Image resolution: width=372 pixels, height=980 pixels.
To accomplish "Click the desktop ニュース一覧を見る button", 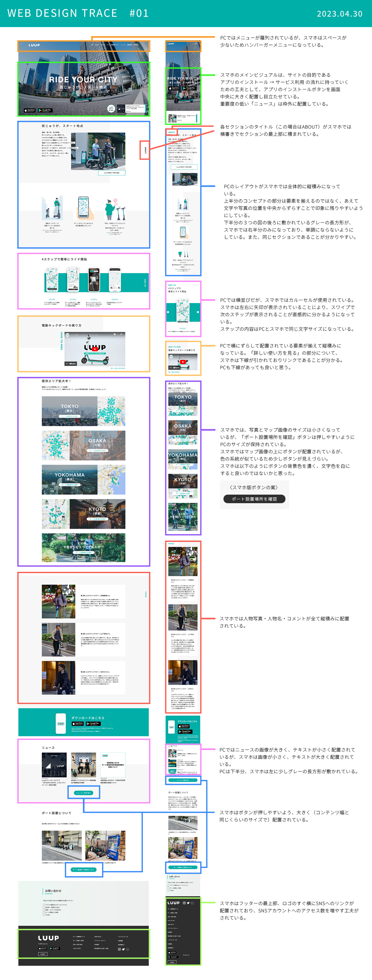I will click(84, 793).
